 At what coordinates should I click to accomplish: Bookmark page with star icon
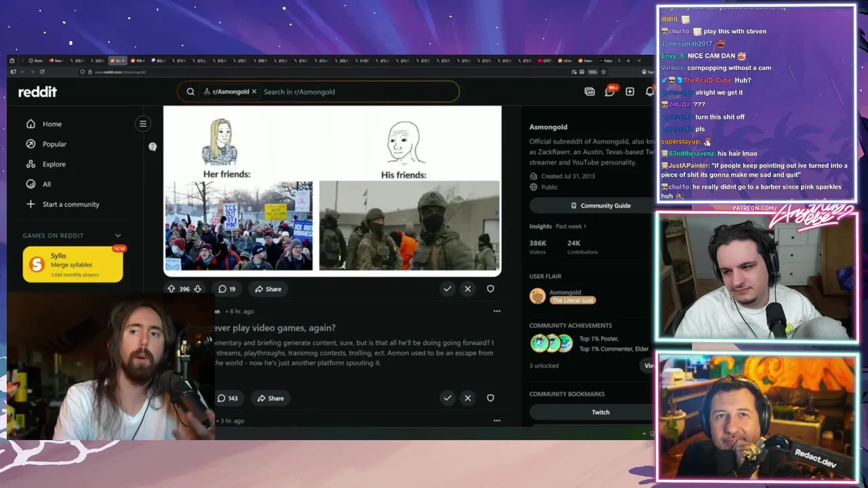(x=604, y=72)
